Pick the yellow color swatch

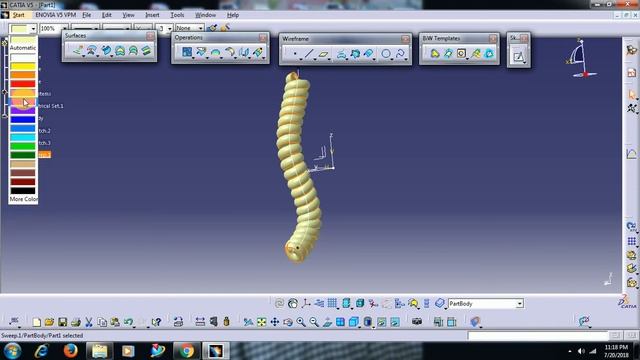tap(23, 66)
